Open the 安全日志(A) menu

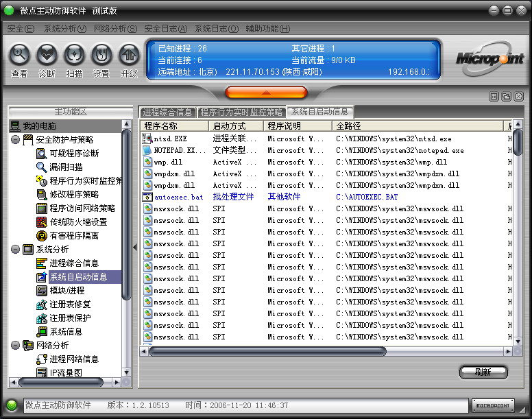[166, 29]
